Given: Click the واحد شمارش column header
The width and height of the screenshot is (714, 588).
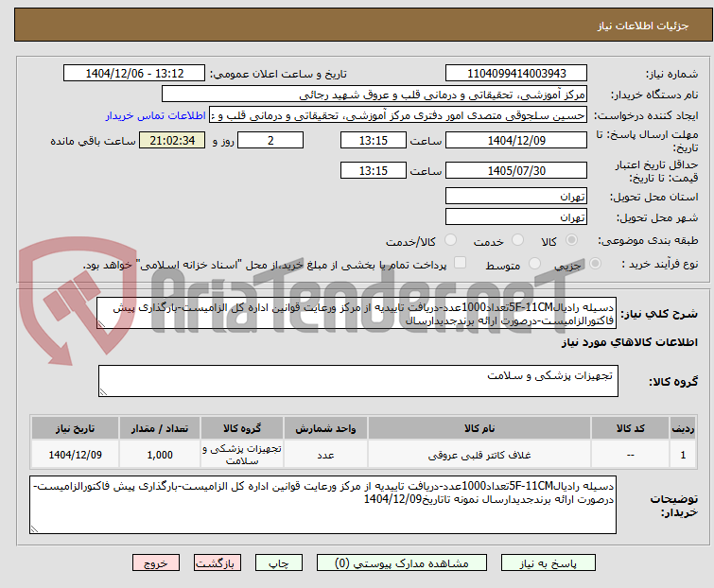Looking at the screenshot, I should pos(325,428).
